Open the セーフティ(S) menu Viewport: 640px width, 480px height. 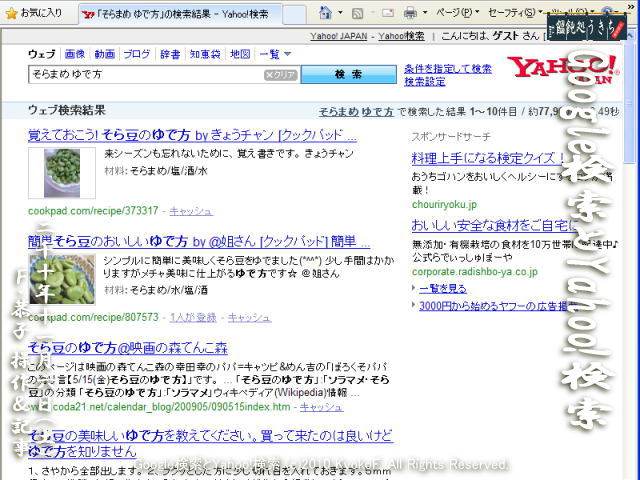coord(515,13)
